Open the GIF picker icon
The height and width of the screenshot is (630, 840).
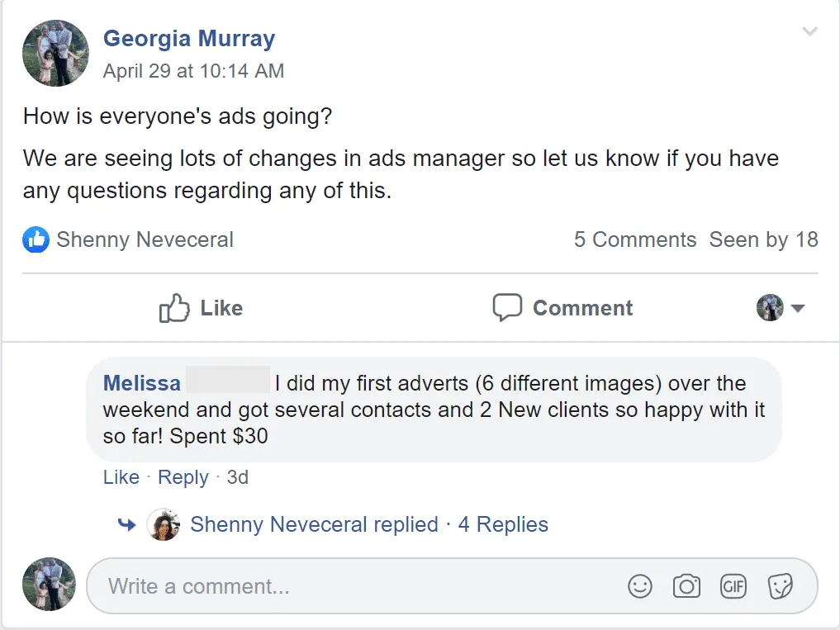click(733, 587)
